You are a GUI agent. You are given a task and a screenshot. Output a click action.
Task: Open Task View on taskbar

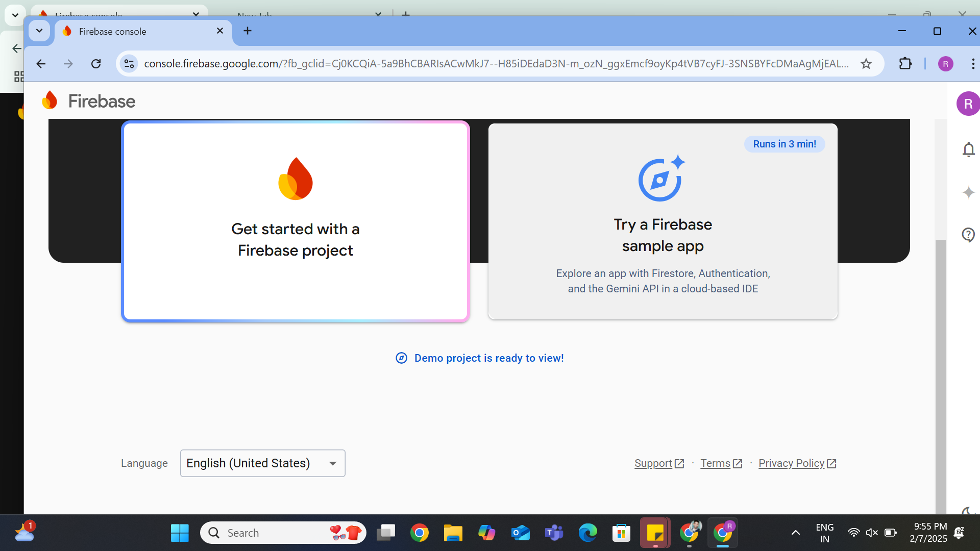pos(386,533)
